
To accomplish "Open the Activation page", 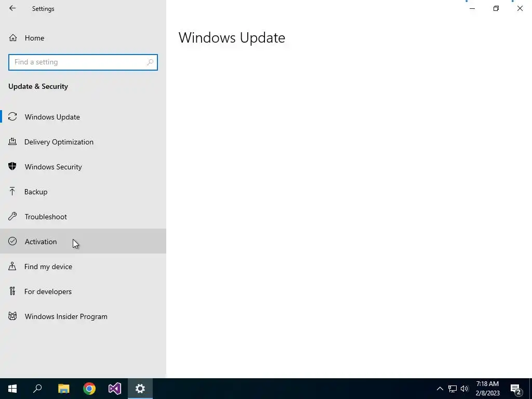I will coord(83,241).
